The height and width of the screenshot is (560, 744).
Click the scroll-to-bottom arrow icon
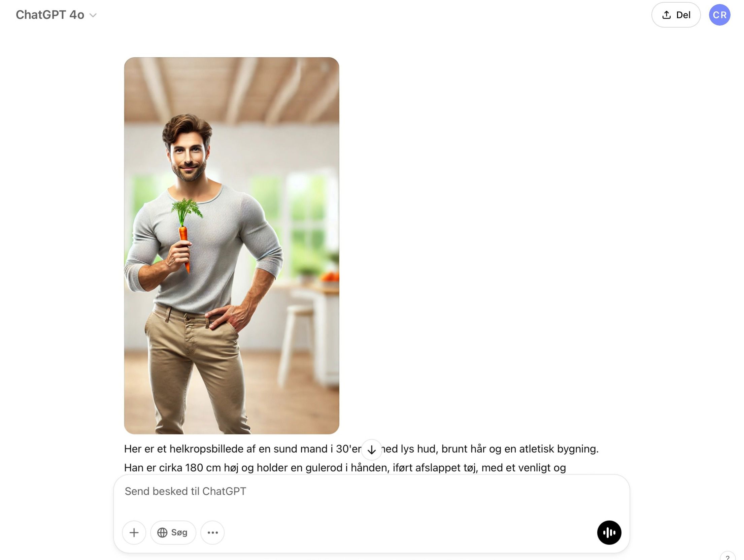pos(371,450)
